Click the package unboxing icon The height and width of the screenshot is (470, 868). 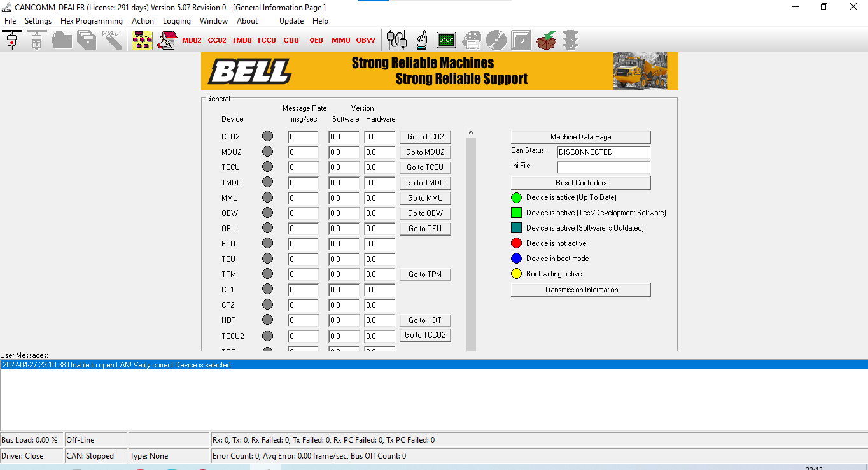(546, 39)
